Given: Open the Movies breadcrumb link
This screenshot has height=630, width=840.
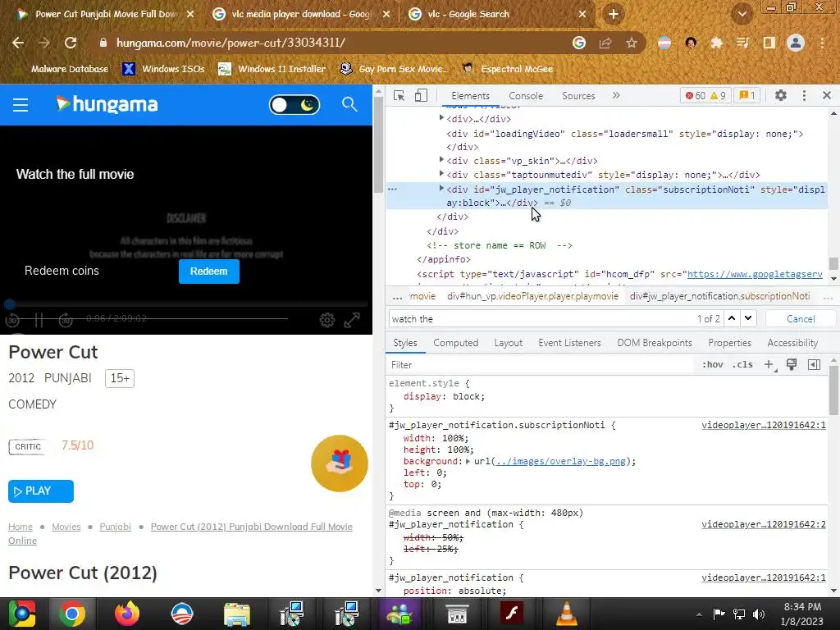Looking at the screenshot, I should [x=66, y=527].
